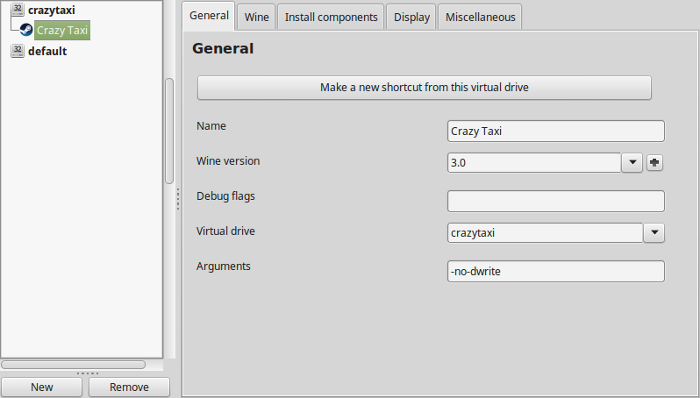Open the Wine version dropdown arrow
The width and height of the screenshot is (700, 398).
pyautogui.click(x=632, y=162)
